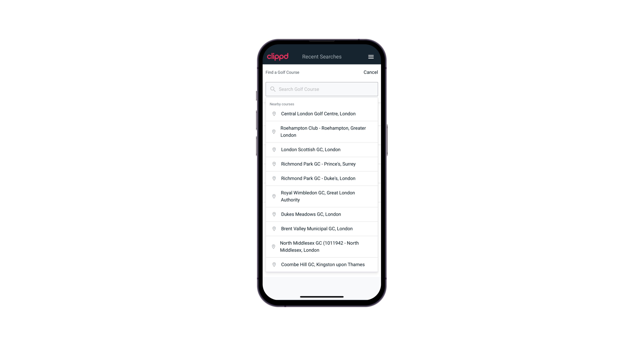Click the location pin icon for Royal Wimbledon GC
Viewport: 644px width, 346px height.
[x=274, y=196]
